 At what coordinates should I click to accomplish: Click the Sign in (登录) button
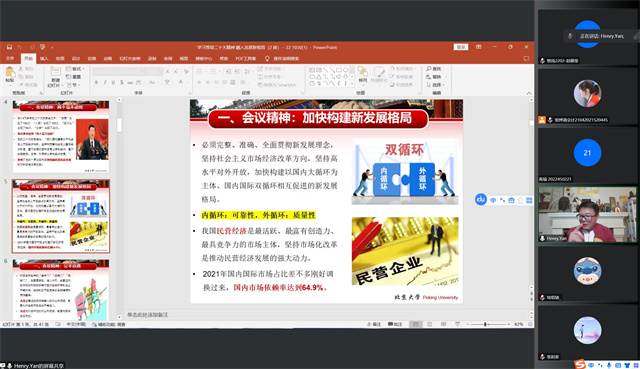click(461, 47)
